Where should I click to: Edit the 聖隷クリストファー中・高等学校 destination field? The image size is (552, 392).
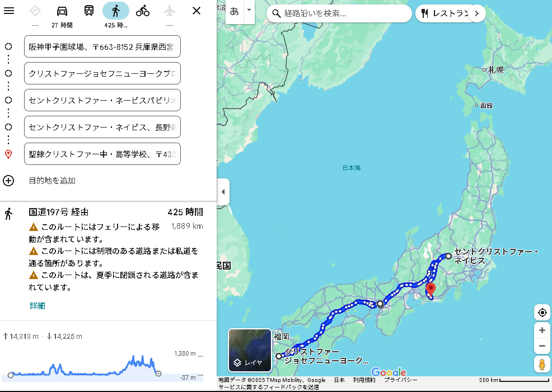click(102, 154)
